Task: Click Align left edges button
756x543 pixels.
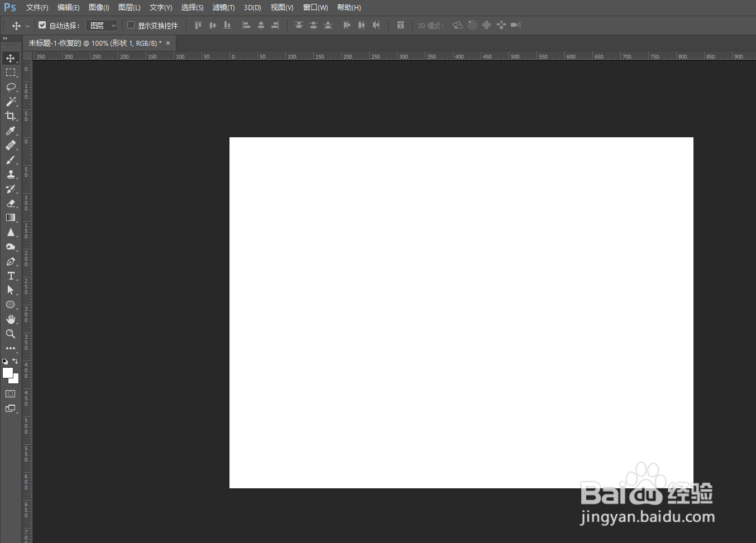Action: click(x=246, y=25)
